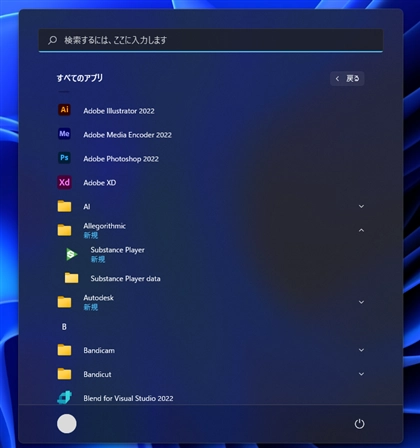Select the Allegorithmic folder name
This screenshot has width=420, height=448.
[104, 226]
